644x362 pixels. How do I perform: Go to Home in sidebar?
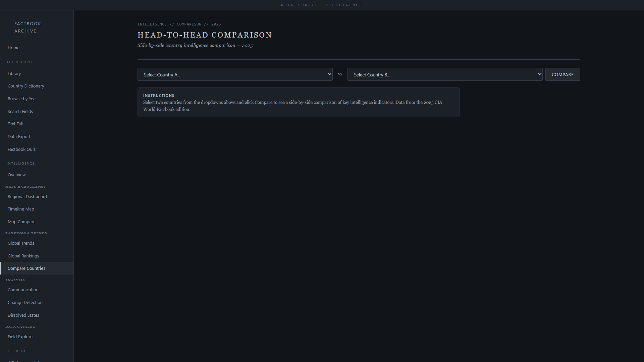click(14, 48)
